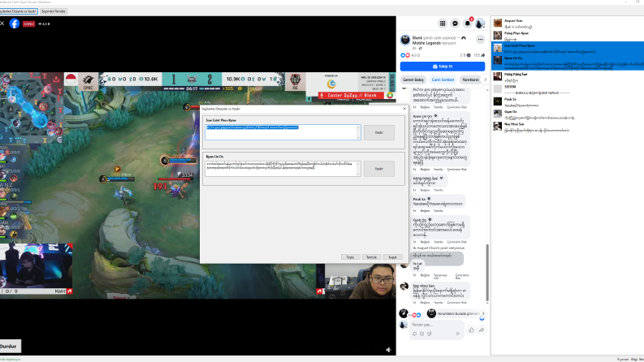Click August Chan's avatar in the list
This screenshot has height=362, width=644.
(497, 23)
